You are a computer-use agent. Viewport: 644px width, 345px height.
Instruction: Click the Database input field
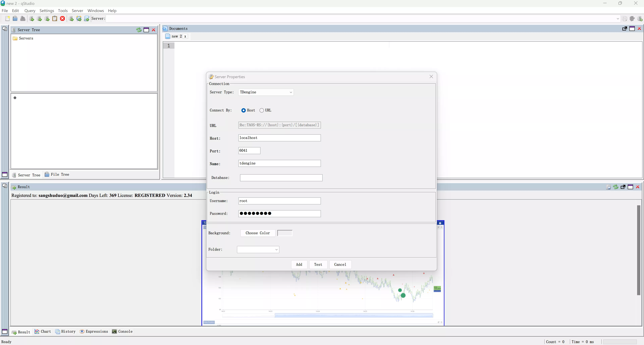281,177
